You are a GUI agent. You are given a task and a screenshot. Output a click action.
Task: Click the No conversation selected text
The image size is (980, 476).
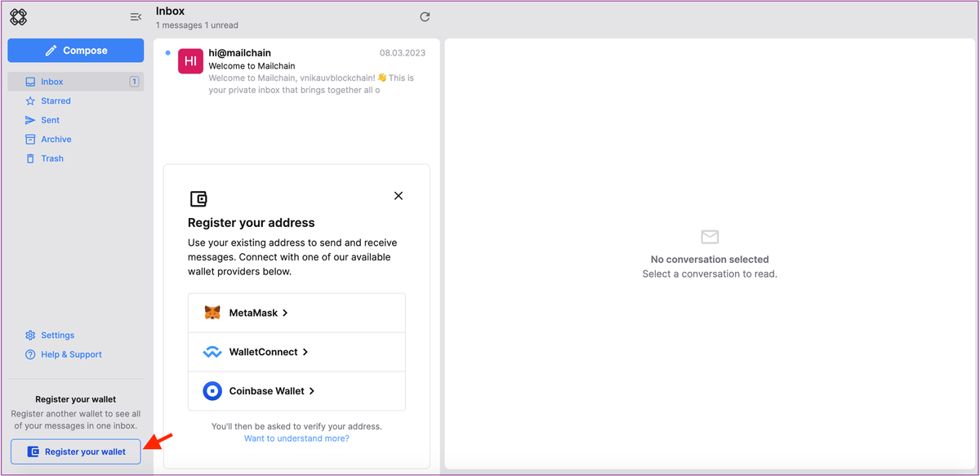click(710, 260)
